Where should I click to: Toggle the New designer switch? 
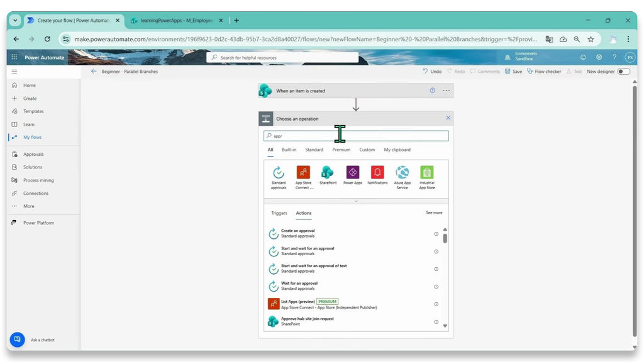click(x=623, y=72)
